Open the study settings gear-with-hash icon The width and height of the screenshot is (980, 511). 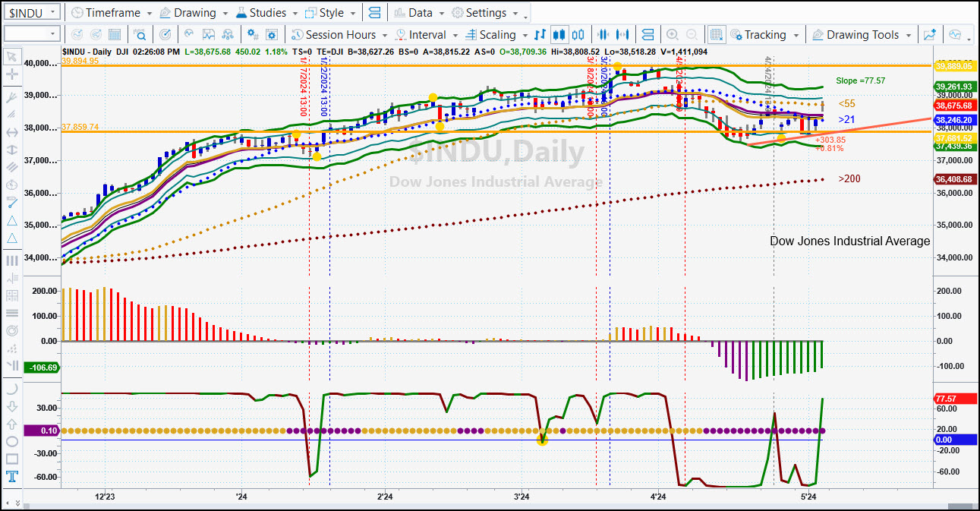pos(254,35)
